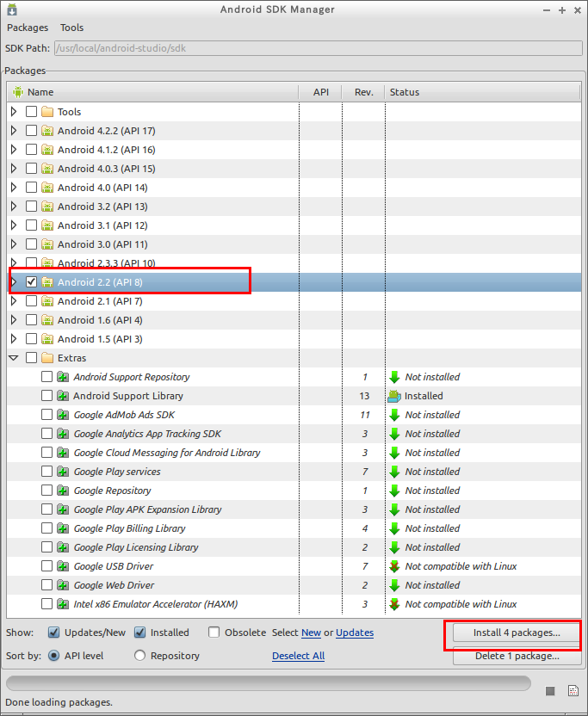Screen dimensions: 588x716
Task: Click the Google Analytics App Tracking SDK add-on icon
Action: pos(63,434)
